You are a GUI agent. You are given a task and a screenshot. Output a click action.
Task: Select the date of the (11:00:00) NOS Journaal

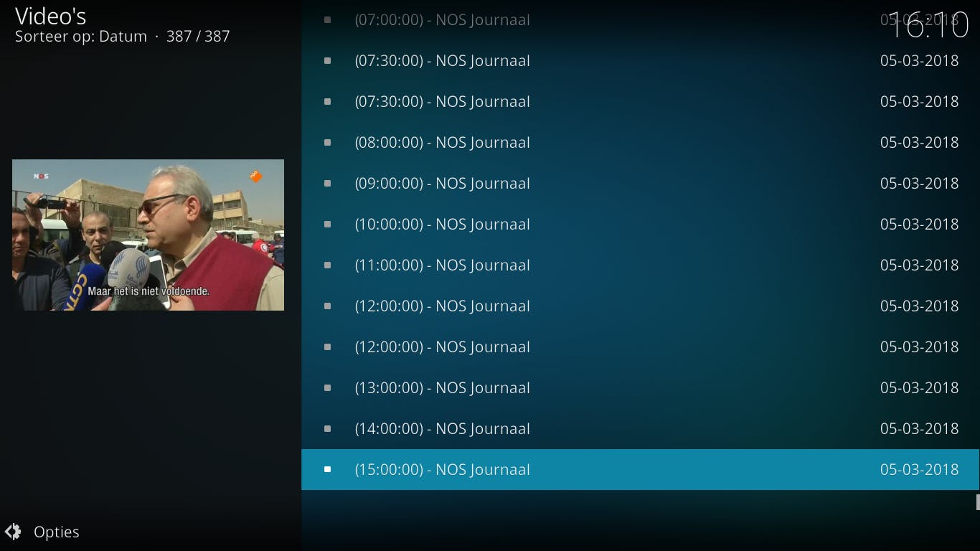(x=919, y=265)
